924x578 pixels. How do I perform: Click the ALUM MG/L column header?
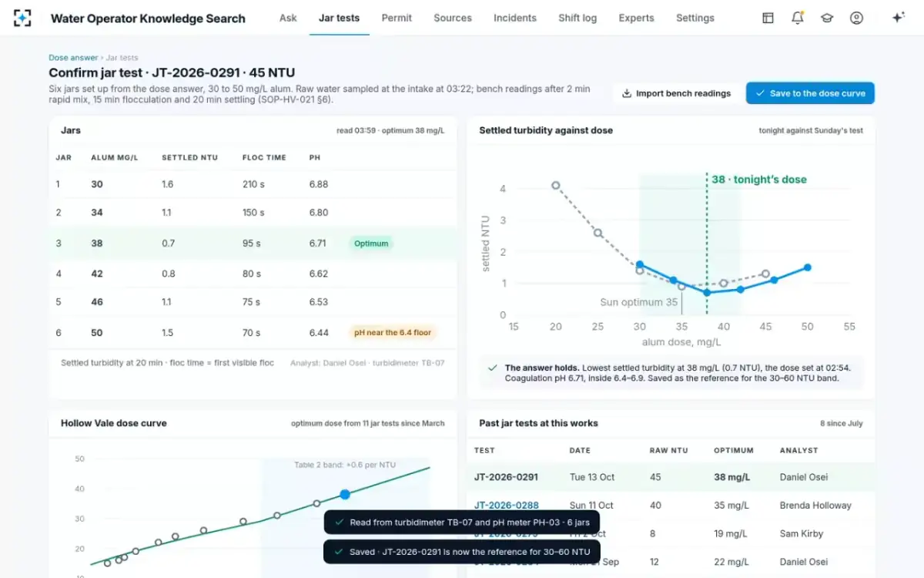click(x=115, y=157)
